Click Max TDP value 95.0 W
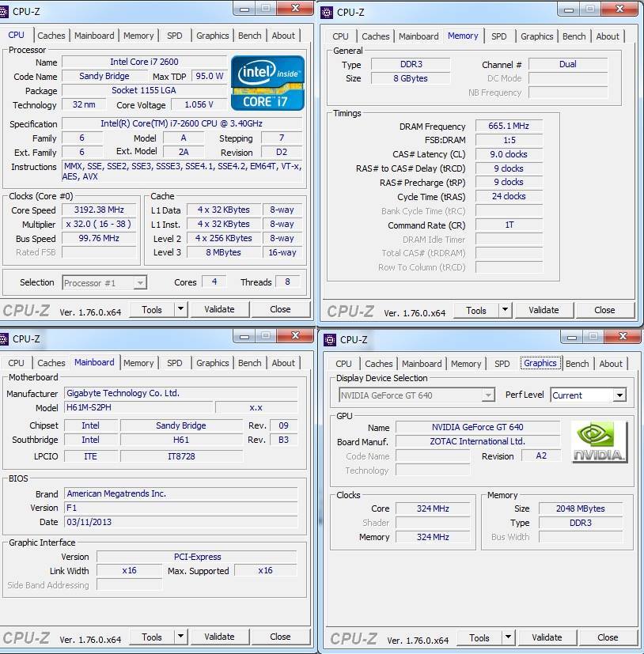 pyautogui.click(x=209, y=77)
